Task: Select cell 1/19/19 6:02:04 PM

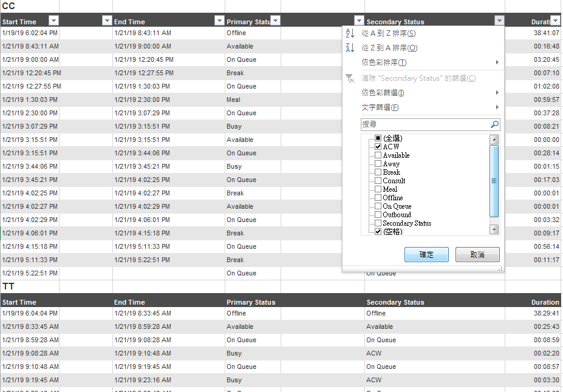Action: [29, 33]
